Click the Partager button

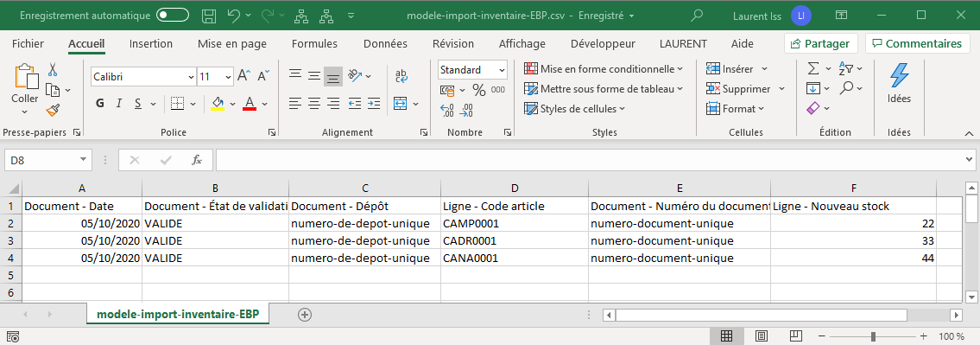pyautogui.click(x=820, y=44)
